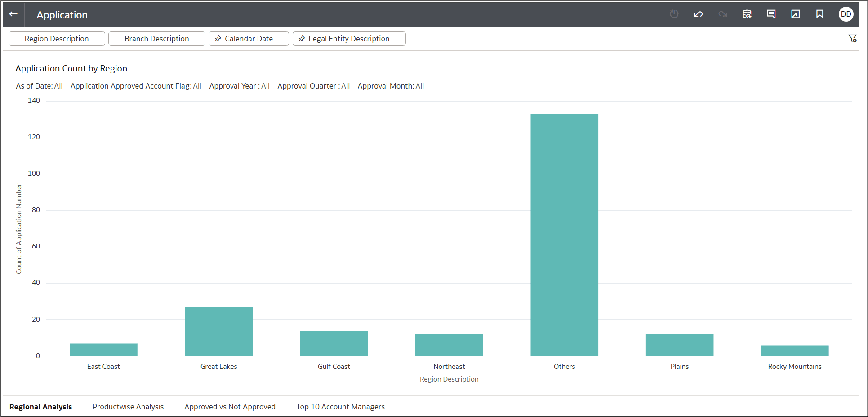The height and width of the screenshot is (417, 868).
Task: Click the East Coast axis label
Action: coord(103,367)
